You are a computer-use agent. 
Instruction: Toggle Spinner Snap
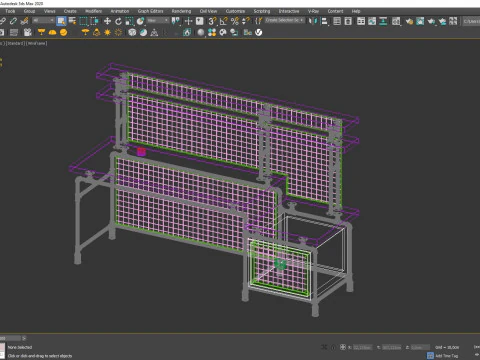click(246, 21)
